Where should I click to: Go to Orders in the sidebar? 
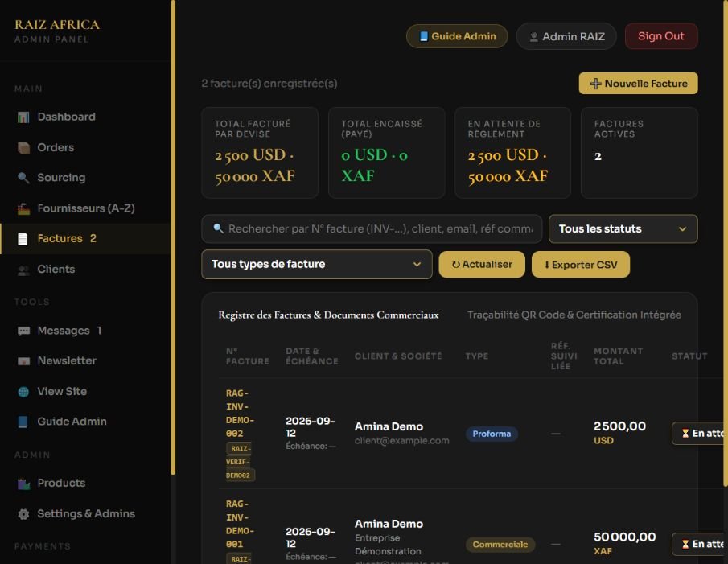click(x=85, y=147)
